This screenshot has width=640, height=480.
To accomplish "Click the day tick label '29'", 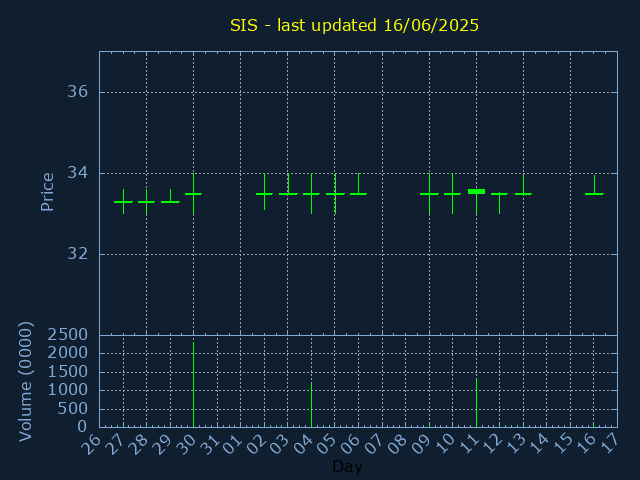I will pyautogui.click(x=162, y=444).
